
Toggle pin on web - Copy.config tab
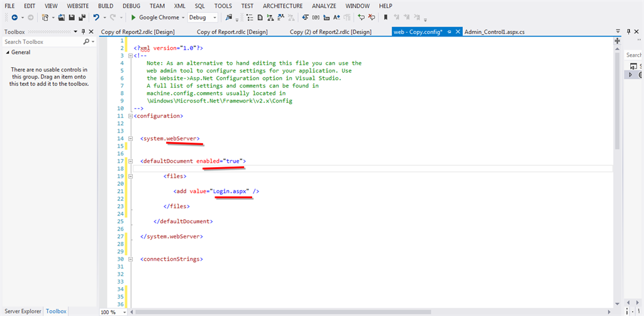[x=449, y=31]
